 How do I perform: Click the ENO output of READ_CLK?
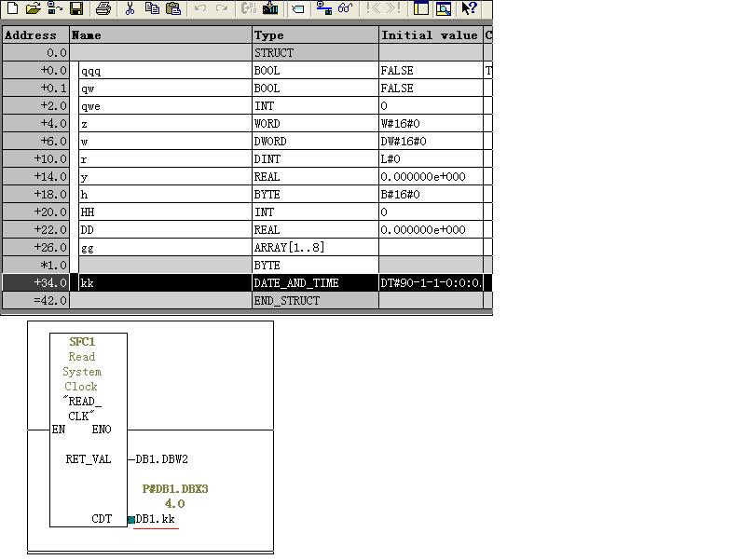pos(102,430)
